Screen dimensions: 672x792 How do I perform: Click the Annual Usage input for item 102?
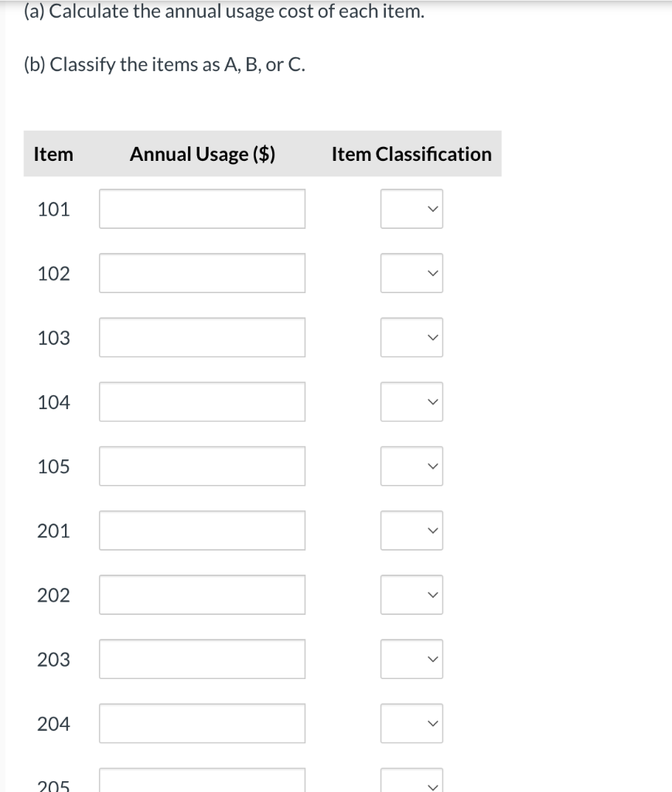point(202,272)
